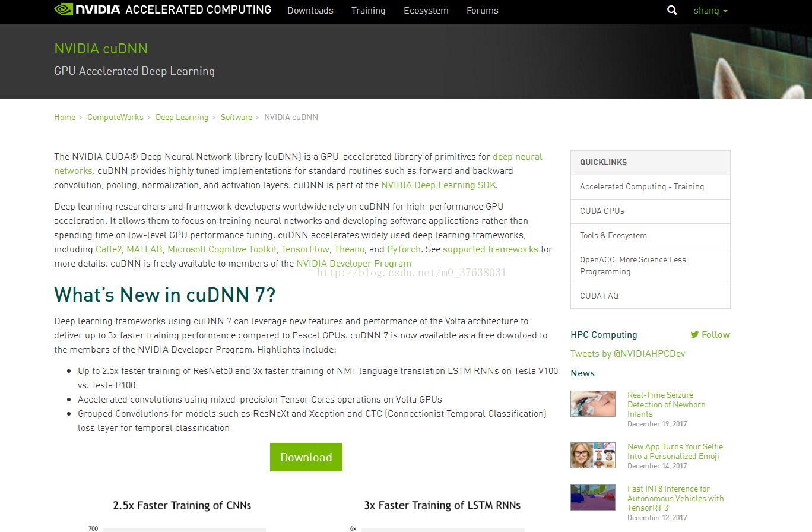Expand the shang user account dropdown

tap(710, 11)
